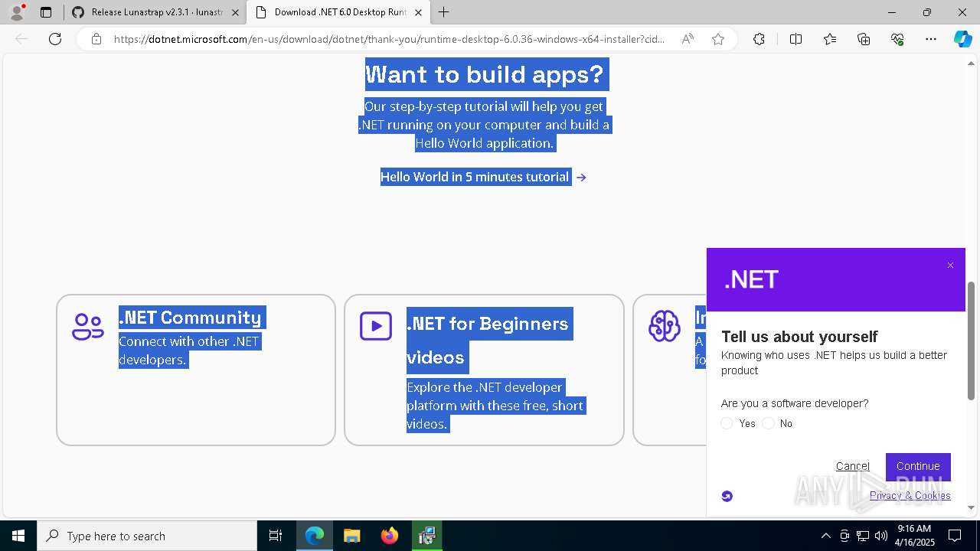Open Privacy & Cookies link
The height and width of the screenshot is (551, 980).
click(910, 496)
